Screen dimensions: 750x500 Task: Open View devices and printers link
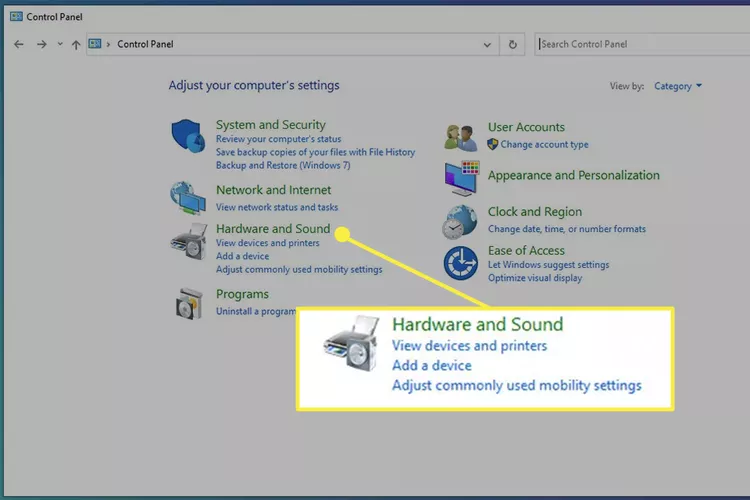point(267,243)
